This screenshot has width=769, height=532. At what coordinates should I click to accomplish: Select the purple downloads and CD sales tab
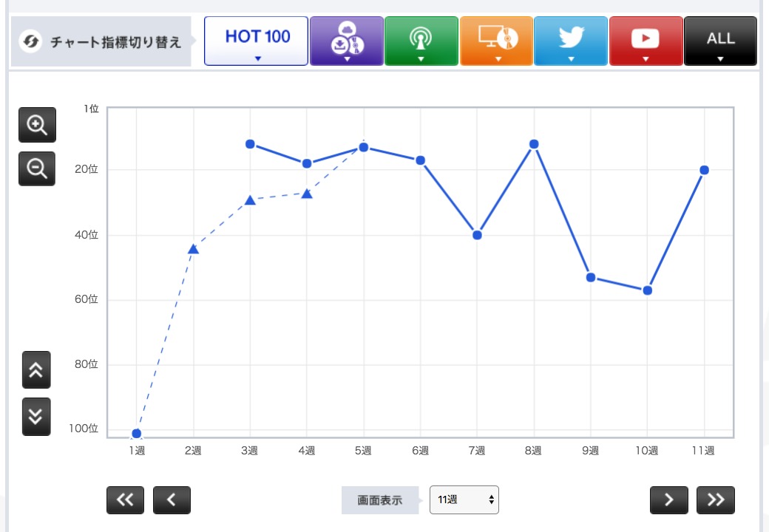click(347, 41)
